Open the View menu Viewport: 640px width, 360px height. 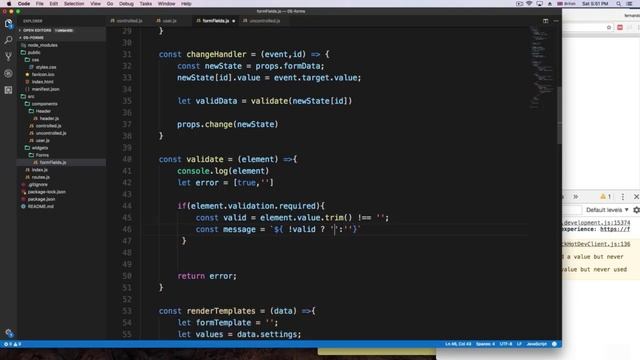click(x=95, y=4)
